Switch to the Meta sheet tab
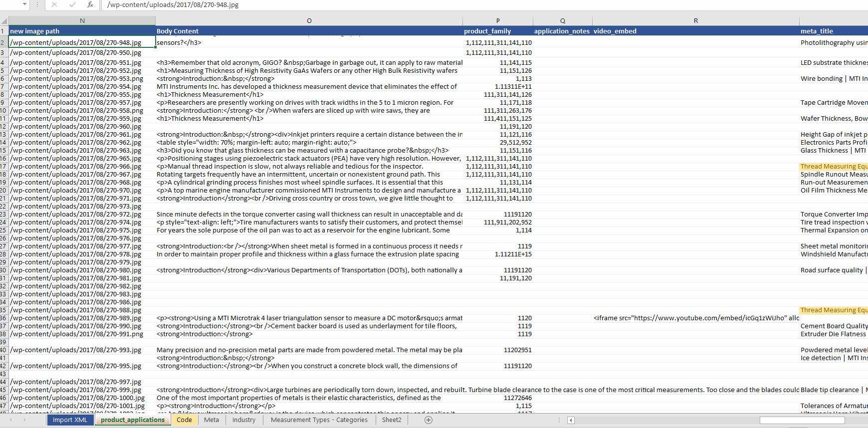 point(212,420)
